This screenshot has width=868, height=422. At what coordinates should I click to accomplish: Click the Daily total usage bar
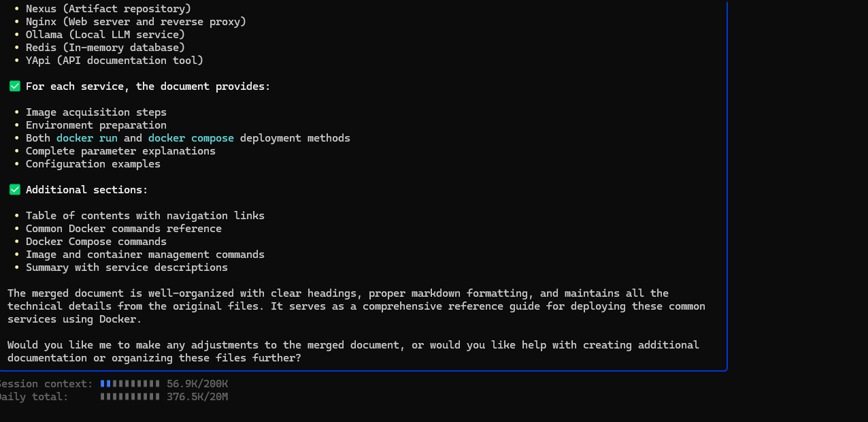[130, 397]
